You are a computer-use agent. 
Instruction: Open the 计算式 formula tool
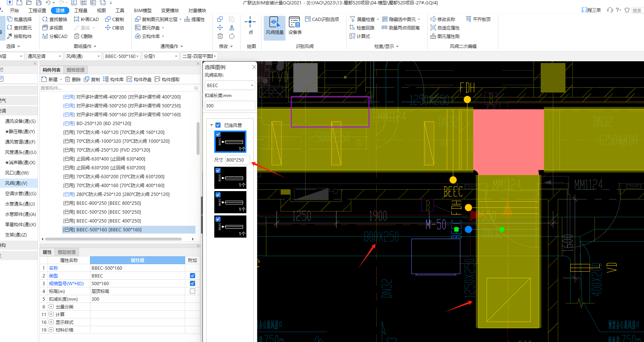coord(360,36)
